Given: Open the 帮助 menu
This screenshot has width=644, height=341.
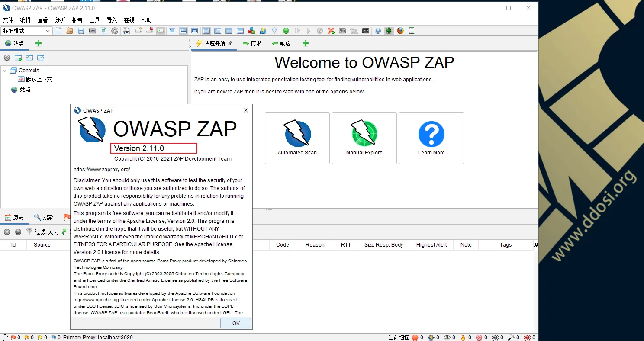Looking at the screenshot, I should [147, 20].
